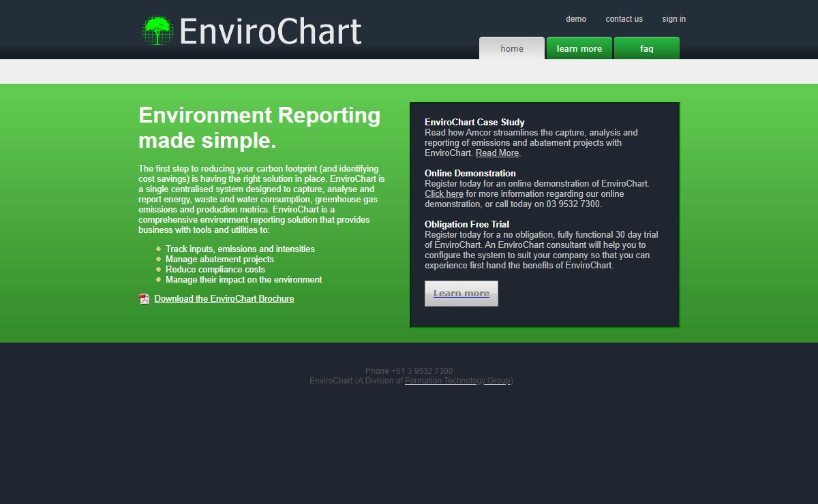Open the faq tab
Image resolution: width=818 pixels, height=504 pixels.
click(x=647, y=48)
